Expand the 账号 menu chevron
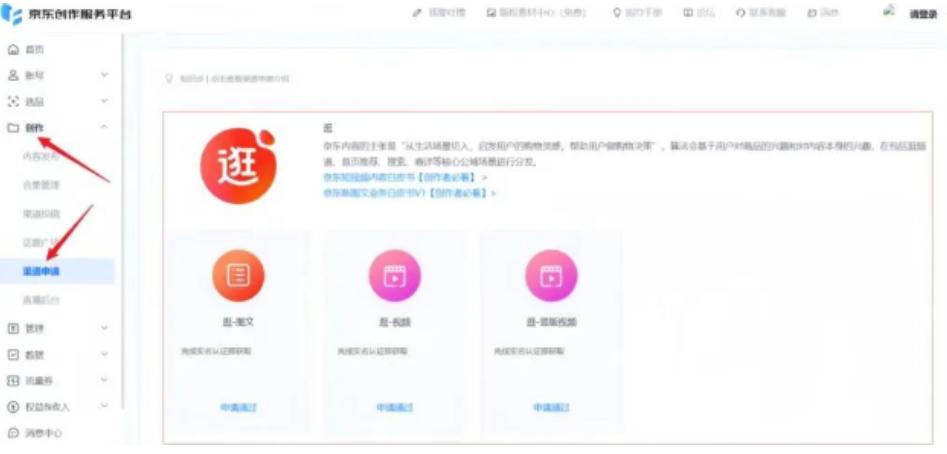Screen dimensions: 947x454 pos(104,75)
